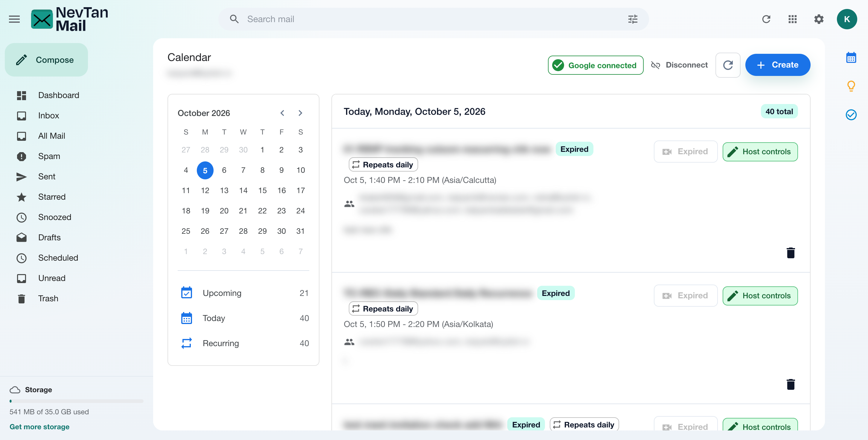Open the lightbulb notes icon
This screenshot has width=868, height=440.
tap(851, 86)
